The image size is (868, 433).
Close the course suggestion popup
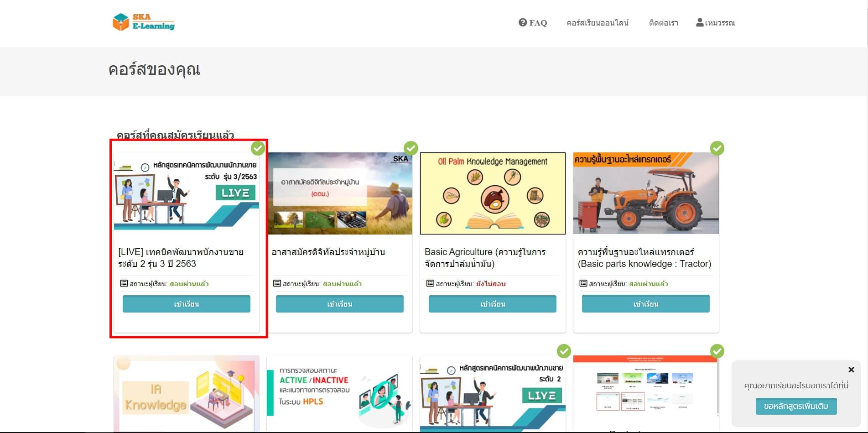[851, 370]
